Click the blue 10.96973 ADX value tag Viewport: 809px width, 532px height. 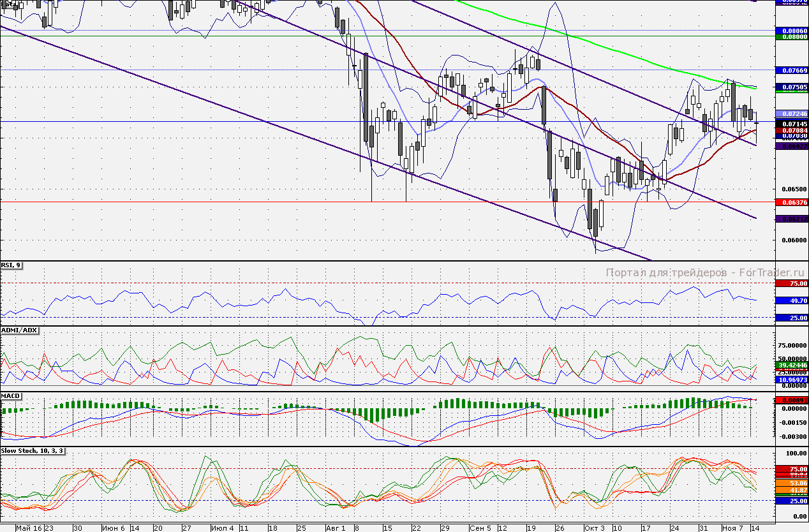(x=792, y=379)
